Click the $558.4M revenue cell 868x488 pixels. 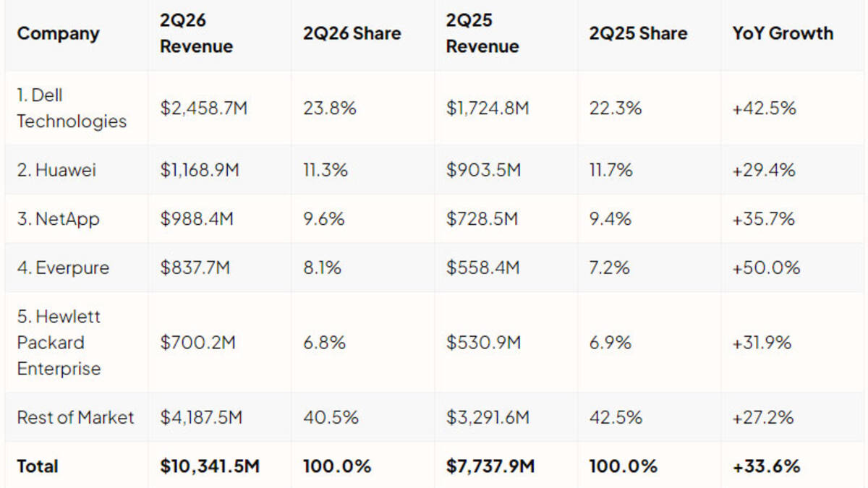tap(482, 267)
